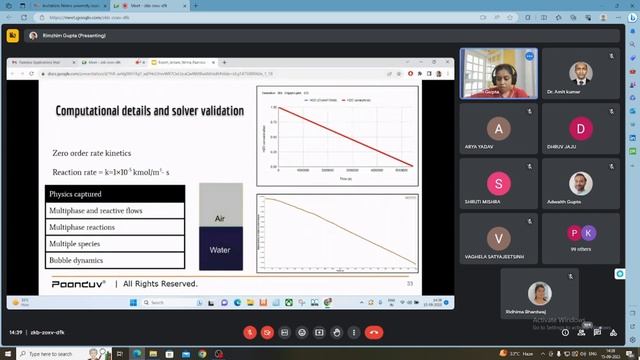This screenshot has height=360, width=640.
Task: Open Task View on taskbar
Action: click(x=120, y=353)
